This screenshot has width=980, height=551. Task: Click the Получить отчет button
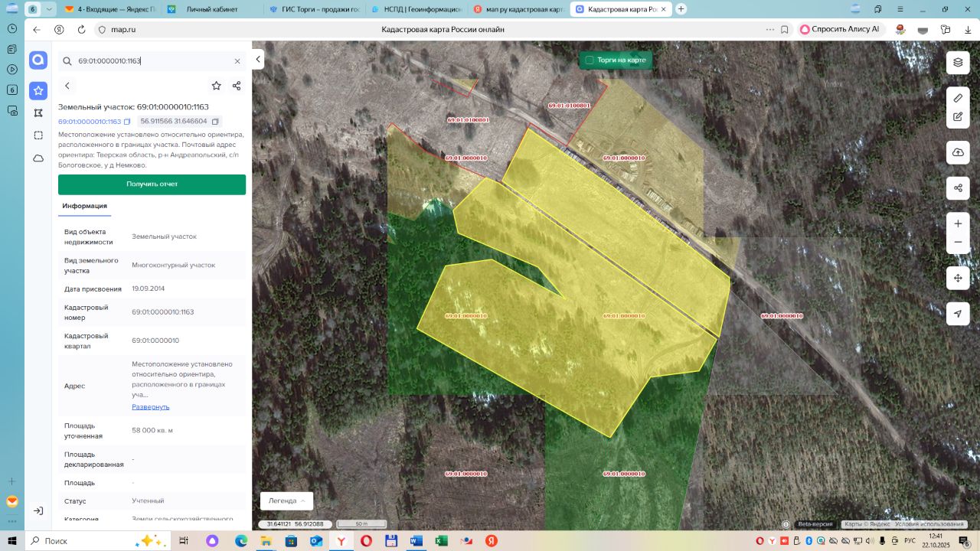(x=152, y=184)
